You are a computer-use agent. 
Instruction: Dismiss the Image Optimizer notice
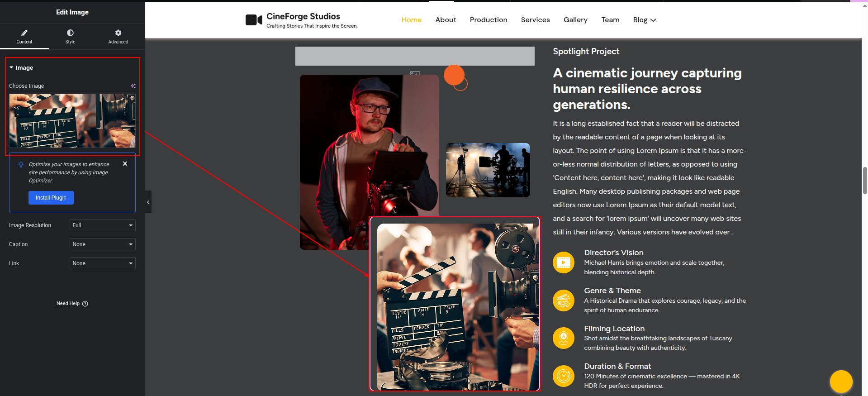125,164
